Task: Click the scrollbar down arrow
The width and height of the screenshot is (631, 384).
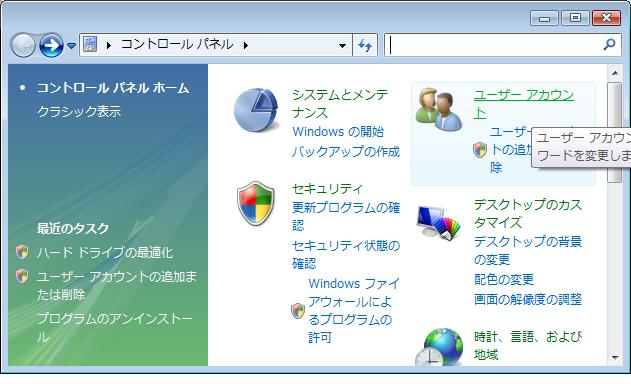Action: pos(615,357)
